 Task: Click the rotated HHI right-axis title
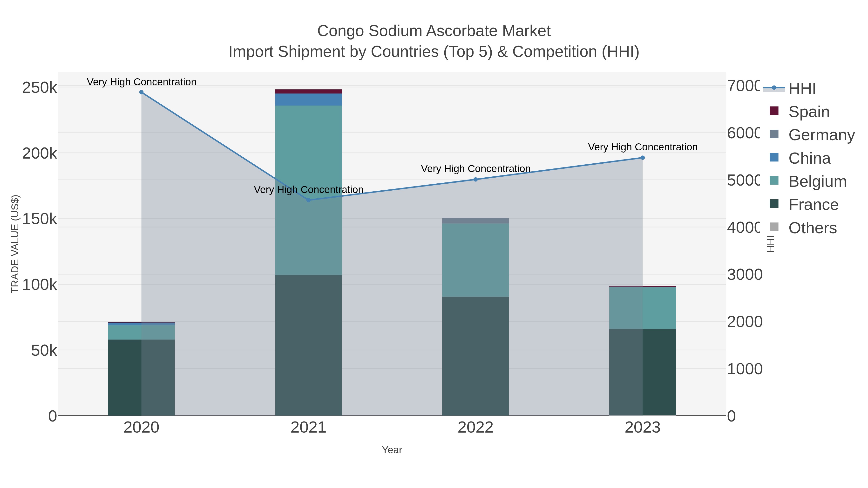click(770, 244)
